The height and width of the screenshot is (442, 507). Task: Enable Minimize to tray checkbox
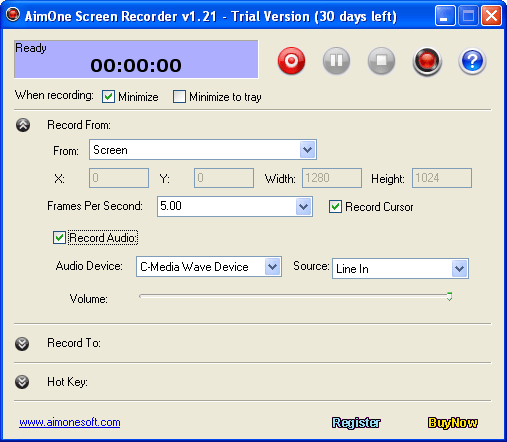click(179, 97)
